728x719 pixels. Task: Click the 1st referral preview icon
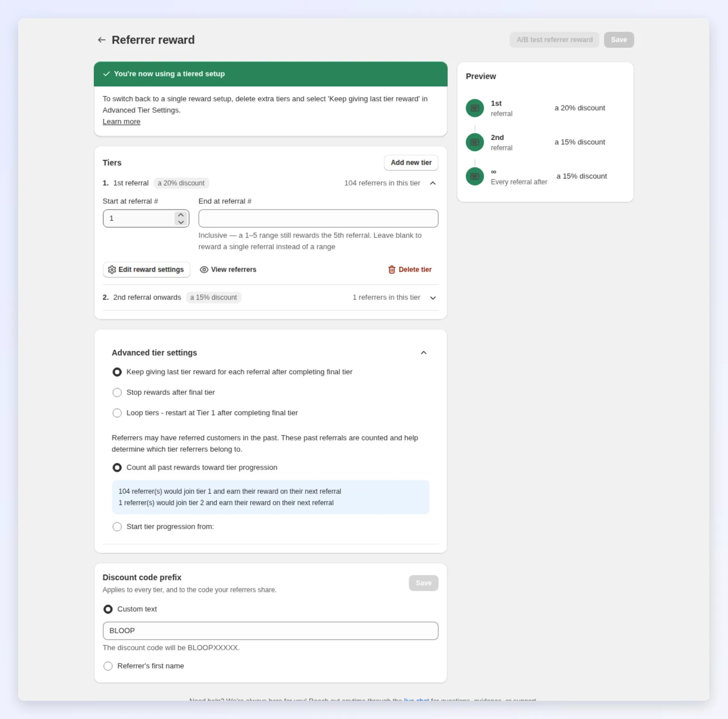coord(475,108)
